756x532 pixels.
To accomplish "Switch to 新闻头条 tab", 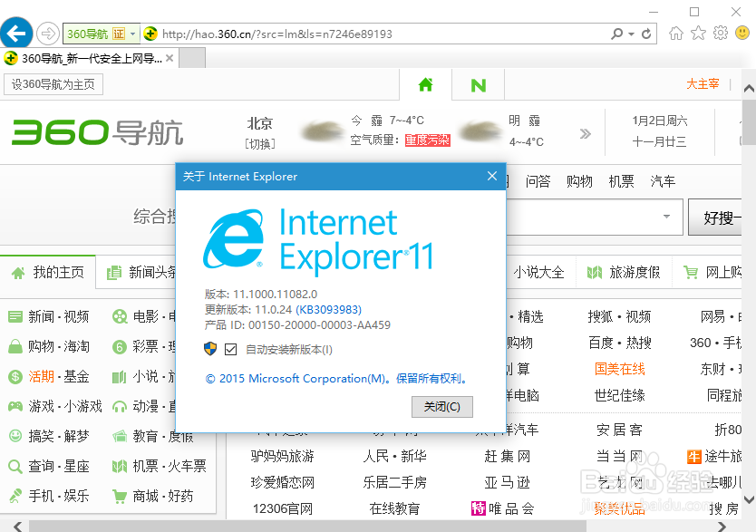I will [142, 273].
